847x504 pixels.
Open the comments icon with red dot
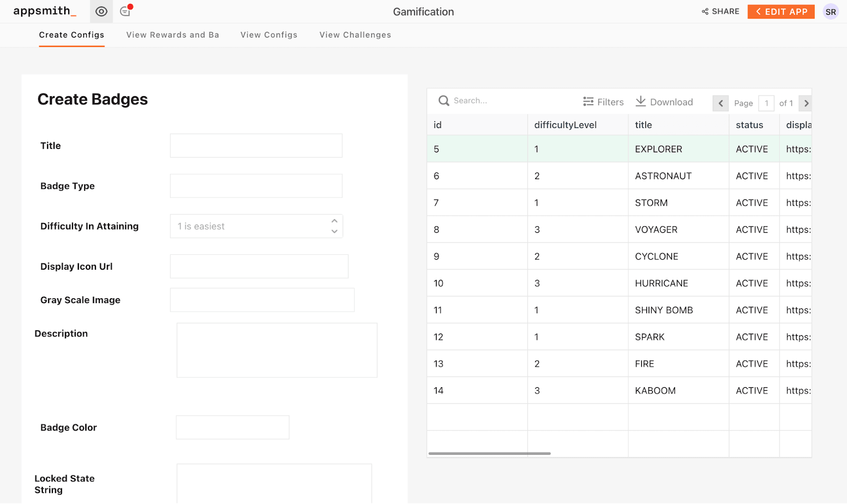[x=125, y=11]
